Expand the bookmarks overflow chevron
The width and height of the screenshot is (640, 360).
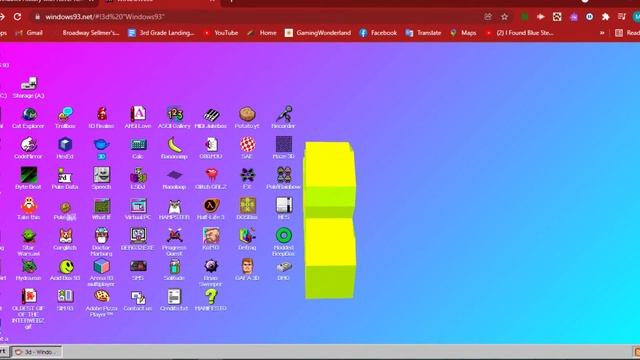tap(602, 33)
